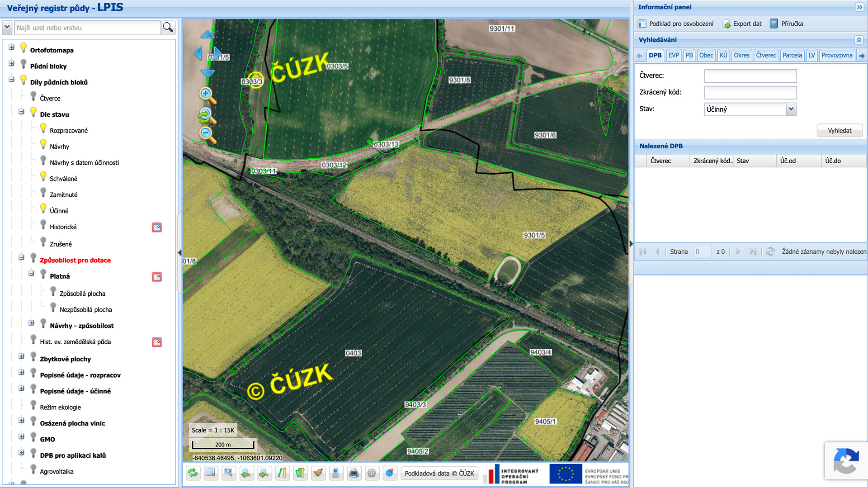Image resolution: width=868 pixels, height=488 pixels.
Task: Click the map zoom-in magnifier icon
Action: point(207,95)
